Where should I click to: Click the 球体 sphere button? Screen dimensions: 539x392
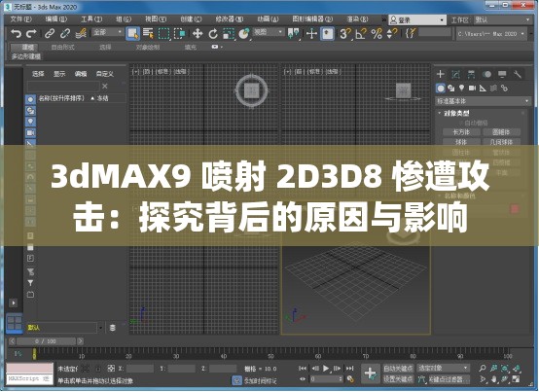461,142
